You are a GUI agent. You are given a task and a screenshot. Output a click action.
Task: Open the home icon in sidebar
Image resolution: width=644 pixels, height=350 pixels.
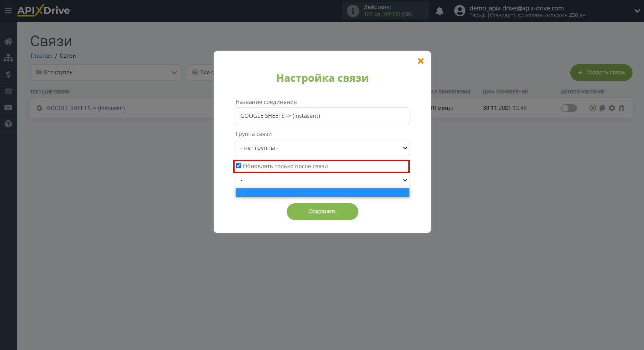pos(8,41)
